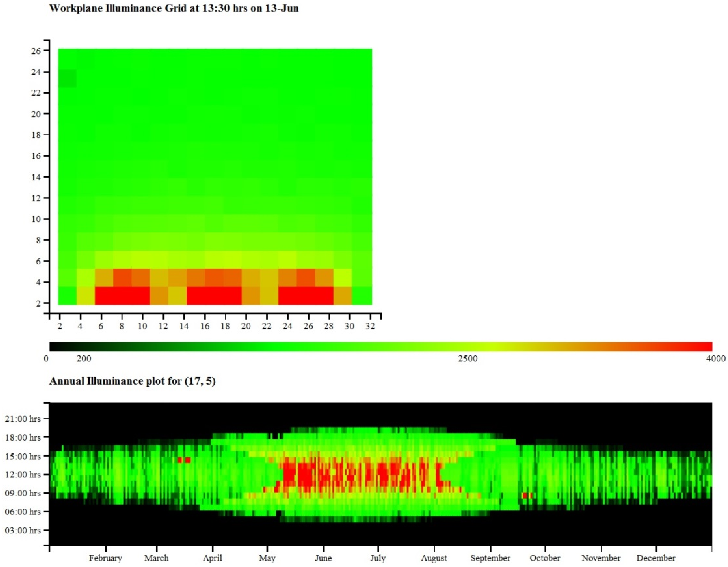Click the 4000 label on color scale

pos(716,359)
